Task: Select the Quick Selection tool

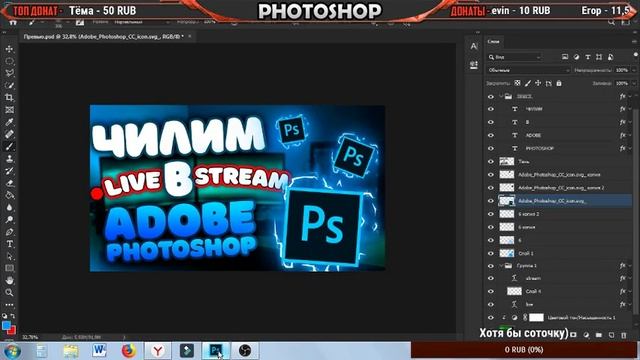Action: pyautogui.click(x=9, y=85)
